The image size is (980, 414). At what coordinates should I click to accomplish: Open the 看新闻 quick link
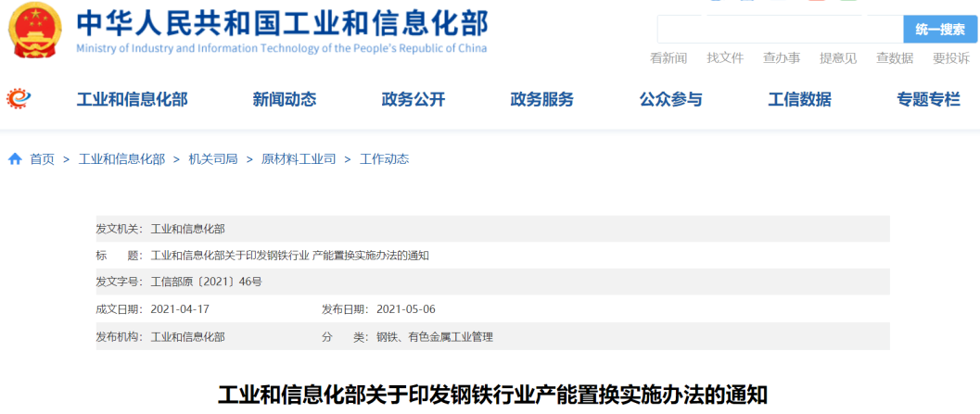point(668,58)
